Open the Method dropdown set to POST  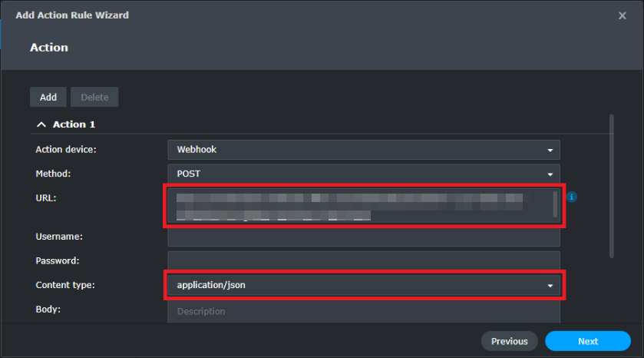[364, 174]
